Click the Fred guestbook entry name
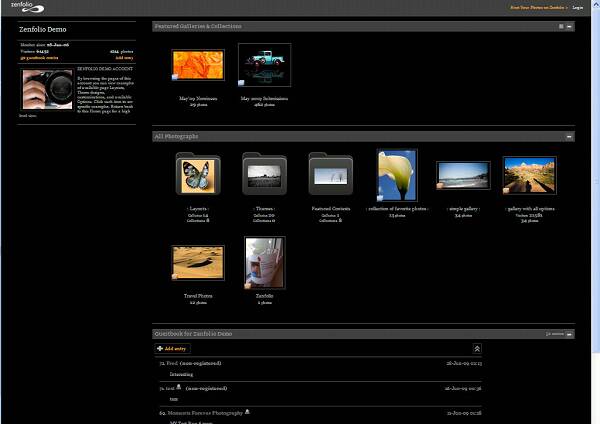 point(172,363)
